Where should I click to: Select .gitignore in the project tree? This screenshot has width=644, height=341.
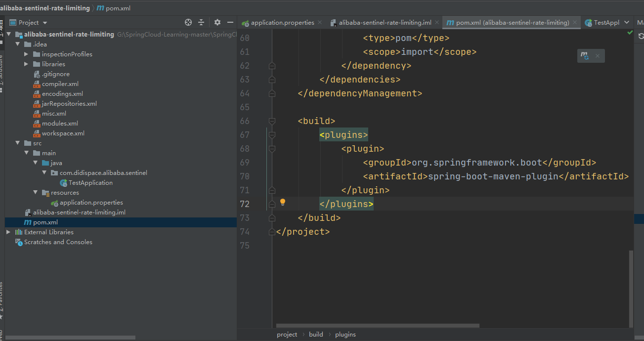(x=55, y=74)
